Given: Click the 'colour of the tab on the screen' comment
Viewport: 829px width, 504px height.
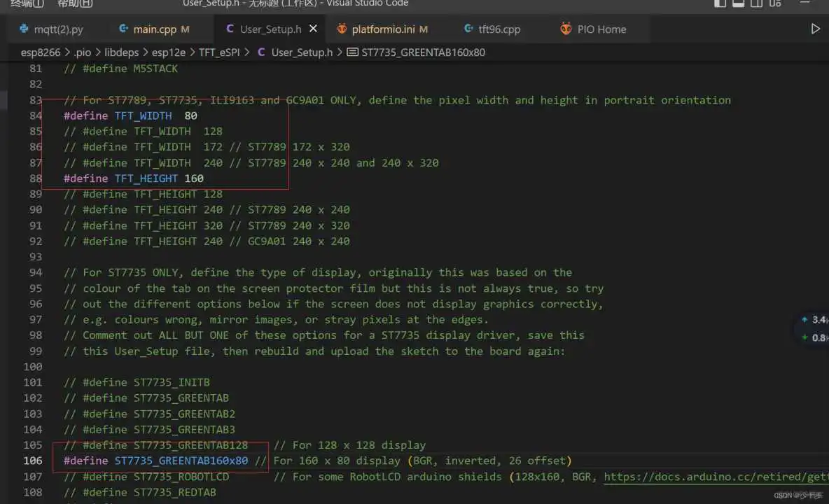Looking at the screenshot, I should [333, 288].
